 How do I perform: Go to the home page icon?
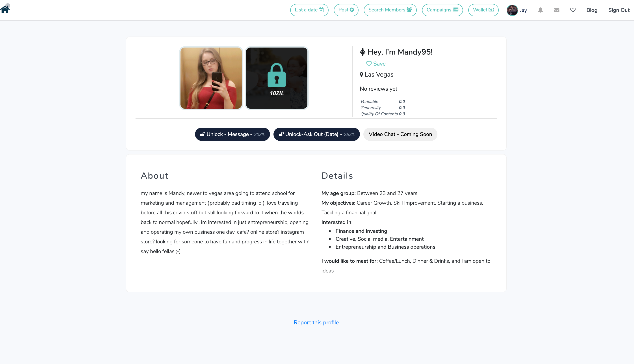coord(5,9)
